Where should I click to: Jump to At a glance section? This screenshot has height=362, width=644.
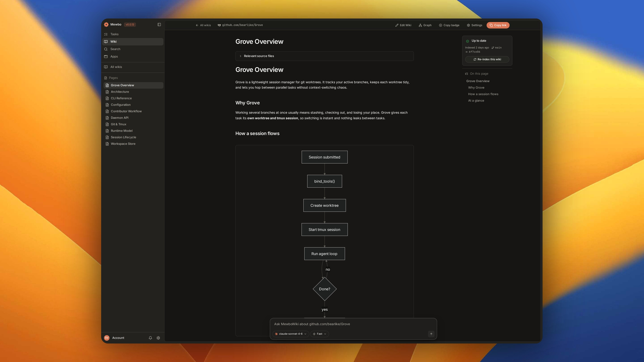476,101
